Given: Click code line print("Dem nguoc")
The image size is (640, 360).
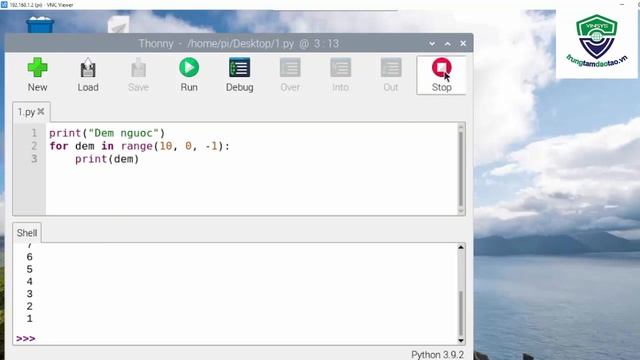Looking at the screenshot, I should point(107,133).
